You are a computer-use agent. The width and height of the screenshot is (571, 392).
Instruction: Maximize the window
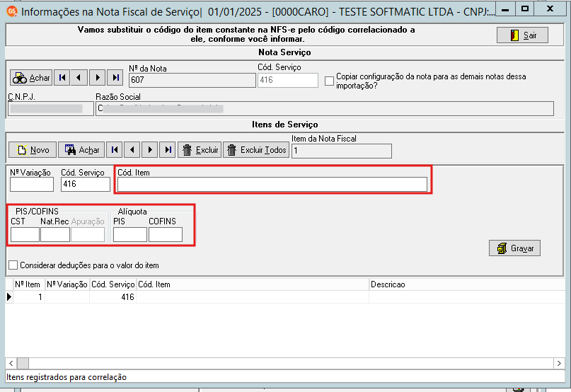click(x=525, y=9)
